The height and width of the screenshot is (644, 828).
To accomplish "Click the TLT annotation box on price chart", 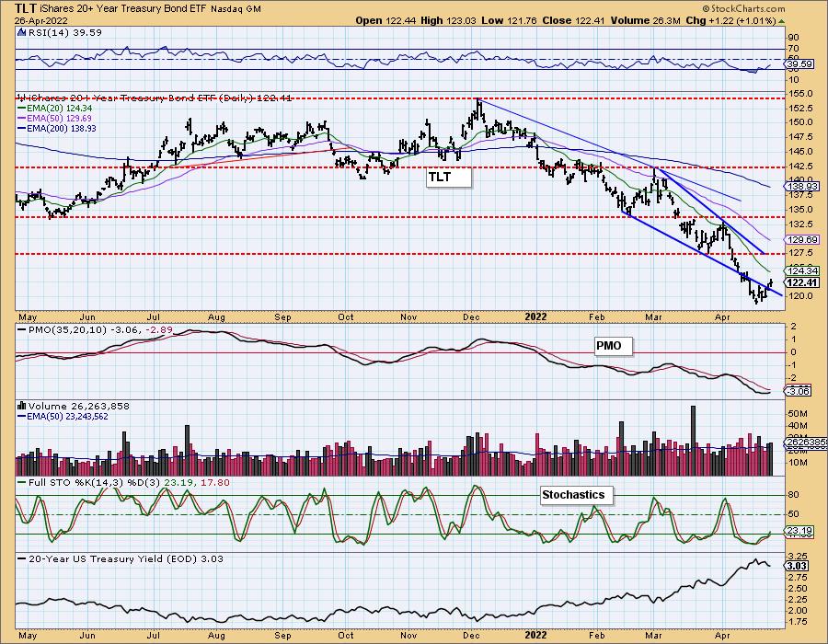I will pyautogui.click(x=449, y=177).
